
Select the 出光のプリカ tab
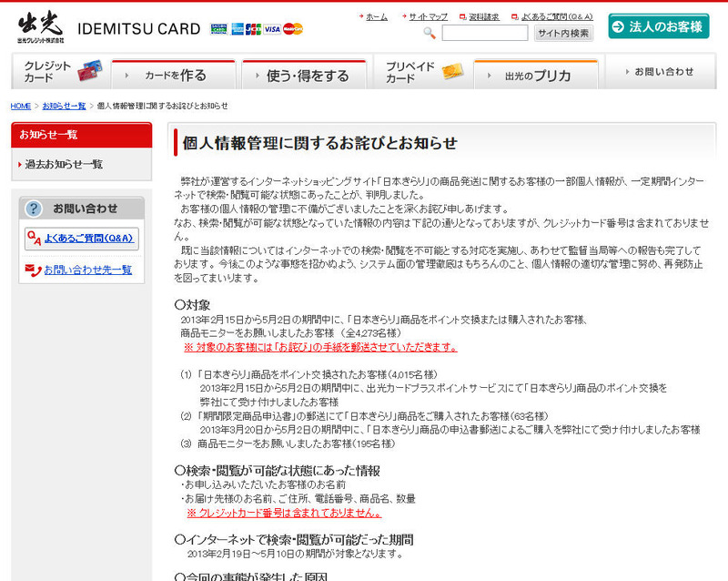pos(537,76)
